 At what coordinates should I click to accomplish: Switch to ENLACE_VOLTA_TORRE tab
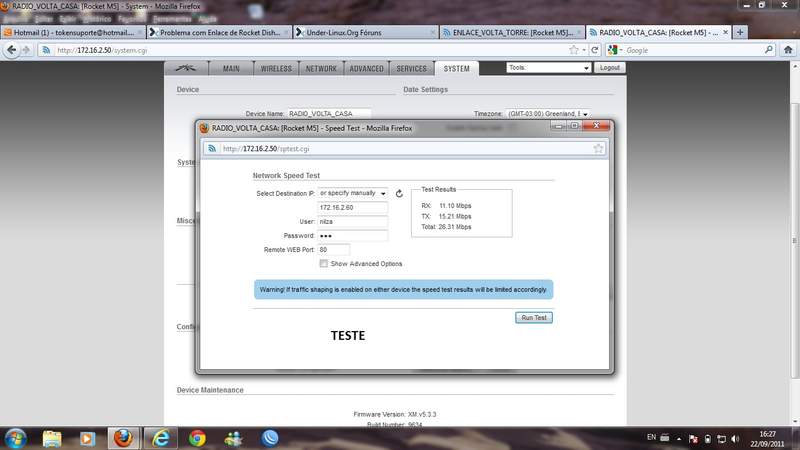click(512, 32)
